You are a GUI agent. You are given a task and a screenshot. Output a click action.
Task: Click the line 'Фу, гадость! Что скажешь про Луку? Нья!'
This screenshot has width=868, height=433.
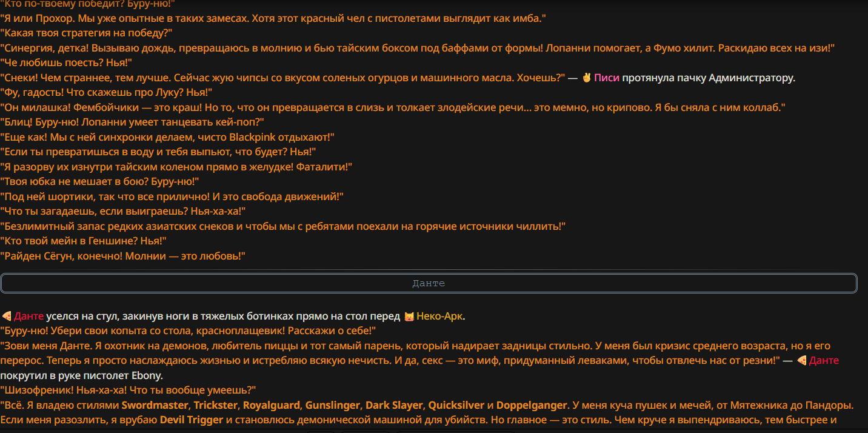(x=106, y=92)
